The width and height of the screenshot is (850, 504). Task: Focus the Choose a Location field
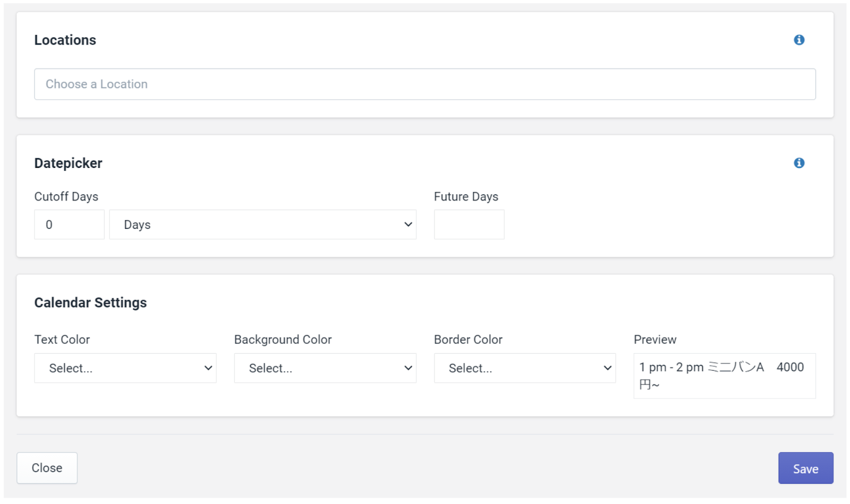424,84
